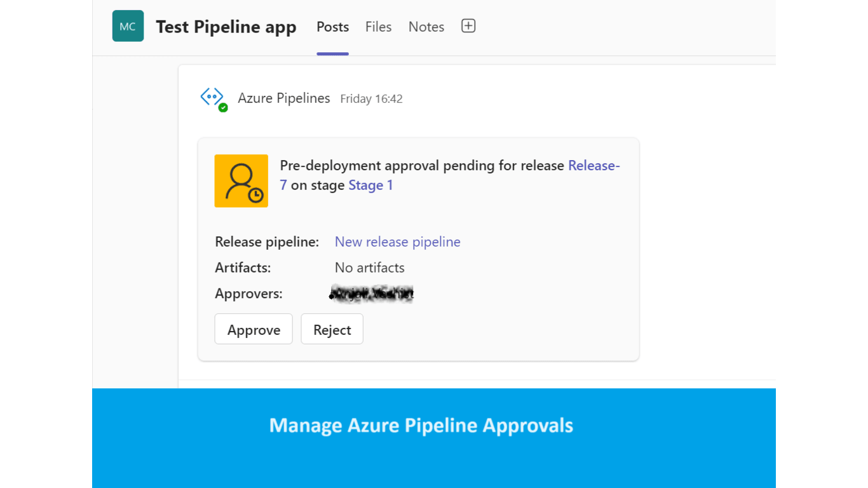Click the Add a tab plus icon
Viewport: 868px width, 488px height.
pos(468,26)
